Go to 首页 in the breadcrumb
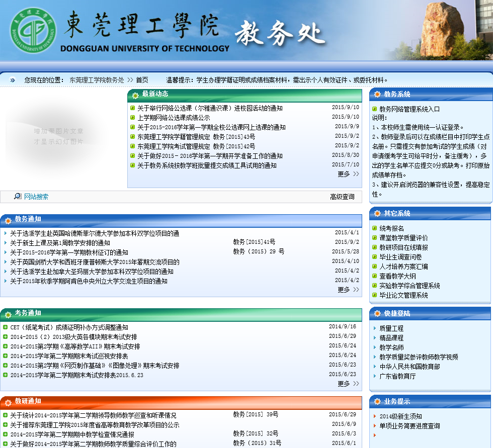 142,80
